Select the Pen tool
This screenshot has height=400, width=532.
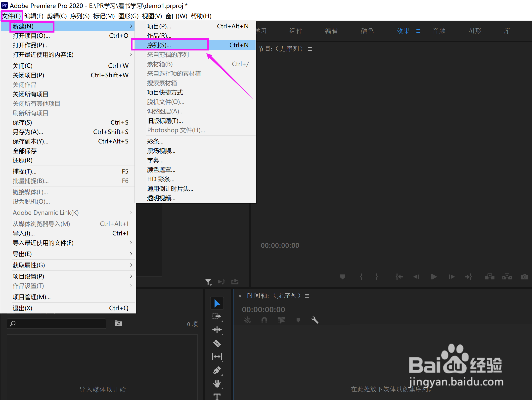click(217, 370)
